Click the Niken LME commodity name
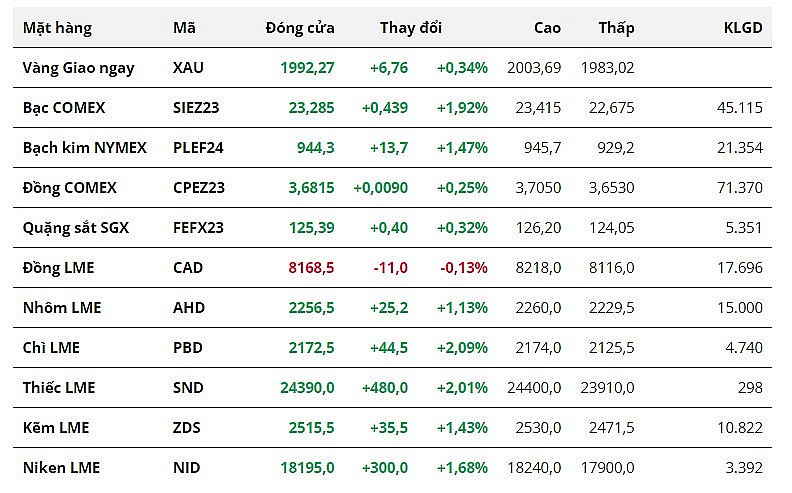This screenshot has width=792, height=493. [61, 468]
